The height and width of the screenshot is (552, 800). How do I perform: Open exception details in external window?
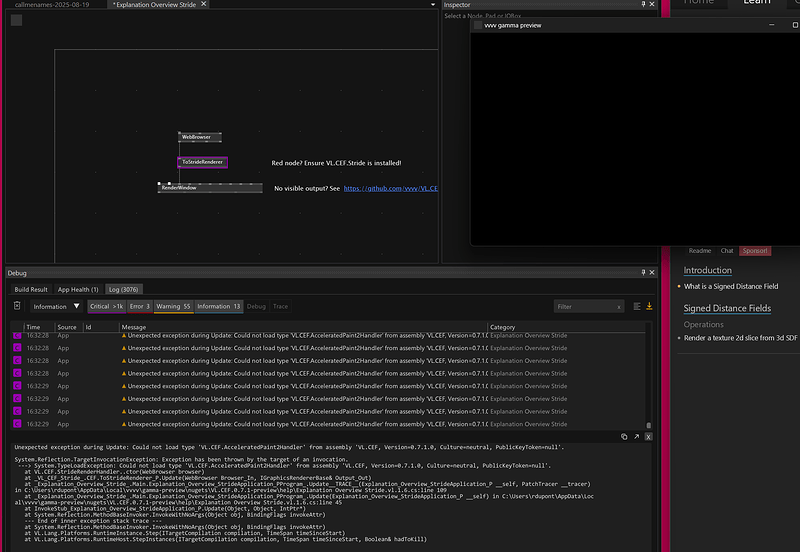pyautogui.click(x=636, y=437)
